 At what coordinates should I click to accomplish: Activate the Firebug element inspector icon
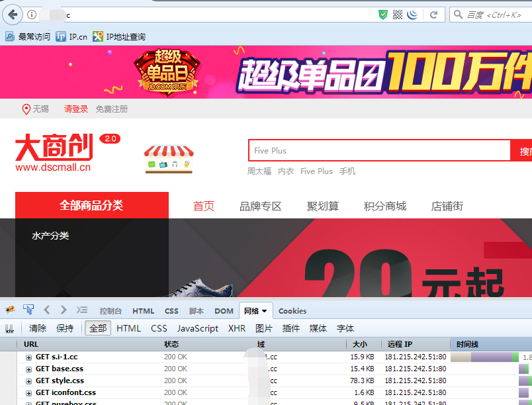click(28, 310)
